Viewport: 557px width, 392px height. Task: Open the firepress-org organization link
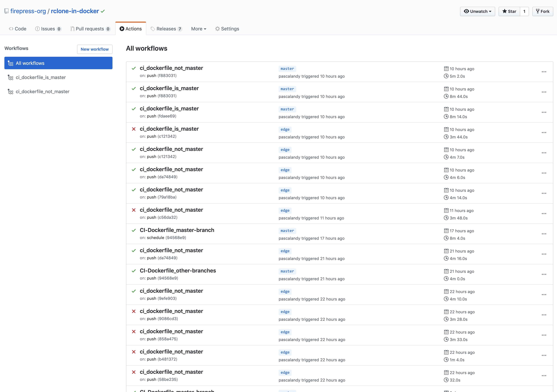coord(28,11)
